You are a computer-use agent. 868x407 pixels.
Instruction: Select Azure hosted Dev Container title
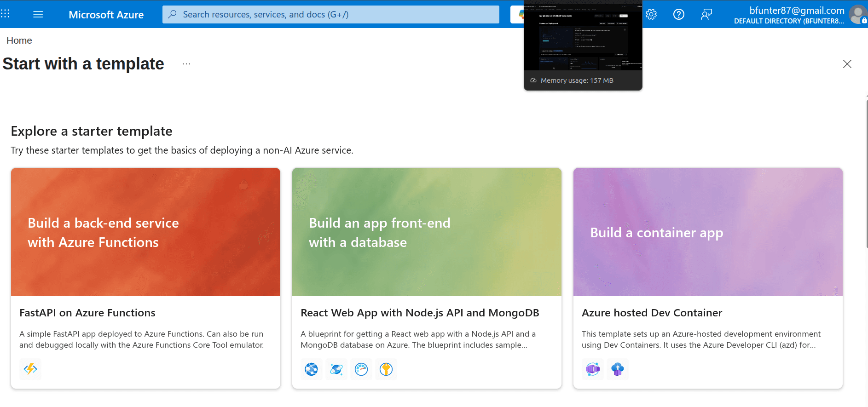click(652, 313)
